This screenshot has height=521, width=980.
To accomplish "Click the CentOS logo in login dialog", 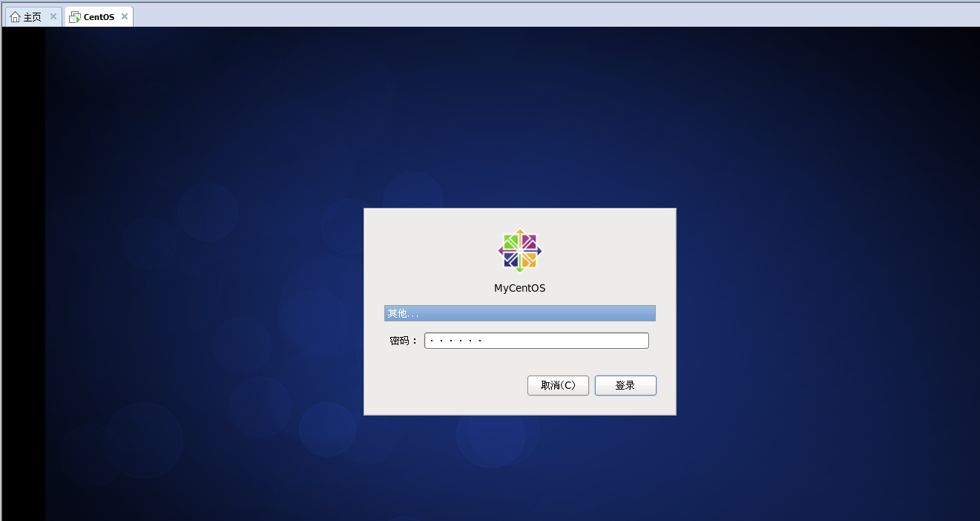I will point(520,251).
